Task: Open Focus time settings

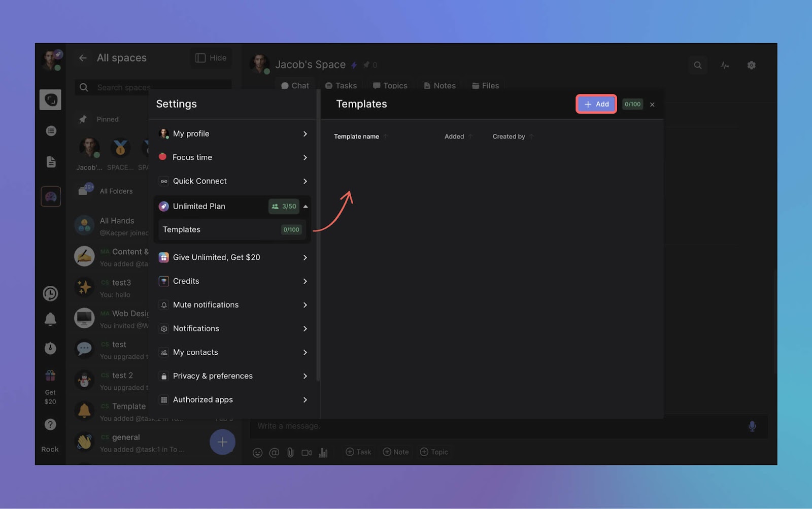Action: tap(232, 157)
